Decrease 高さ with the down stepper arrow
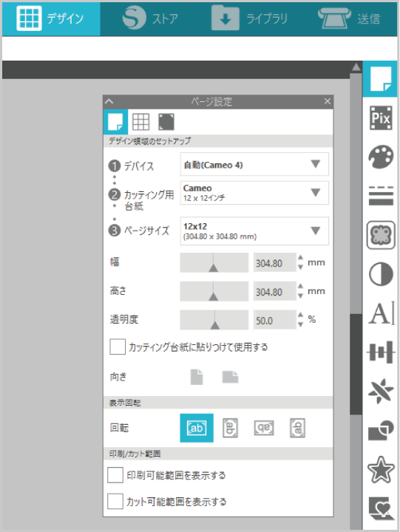 tap(300, 296)
